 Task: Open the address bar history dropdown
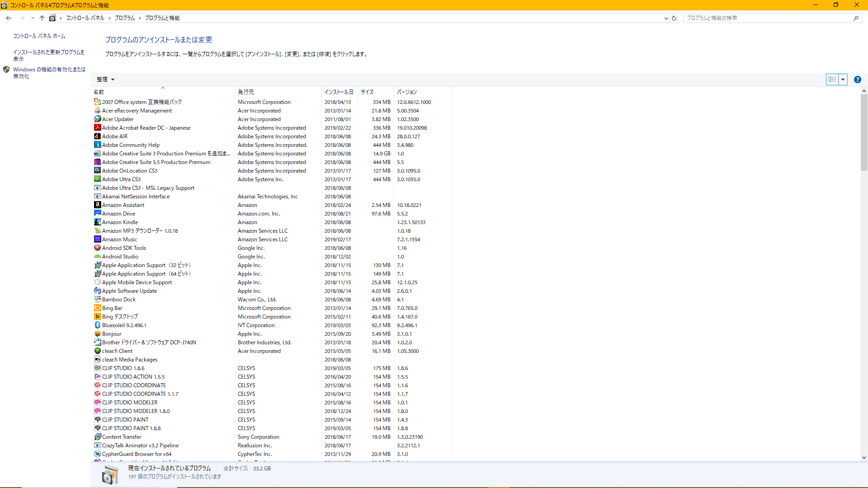(666, 18)
